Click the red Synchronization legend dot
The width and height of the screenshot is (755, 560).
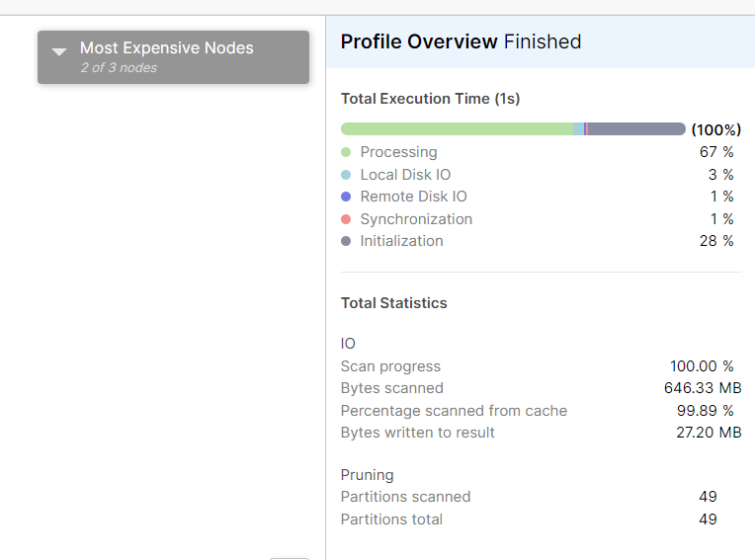point(346,219)
